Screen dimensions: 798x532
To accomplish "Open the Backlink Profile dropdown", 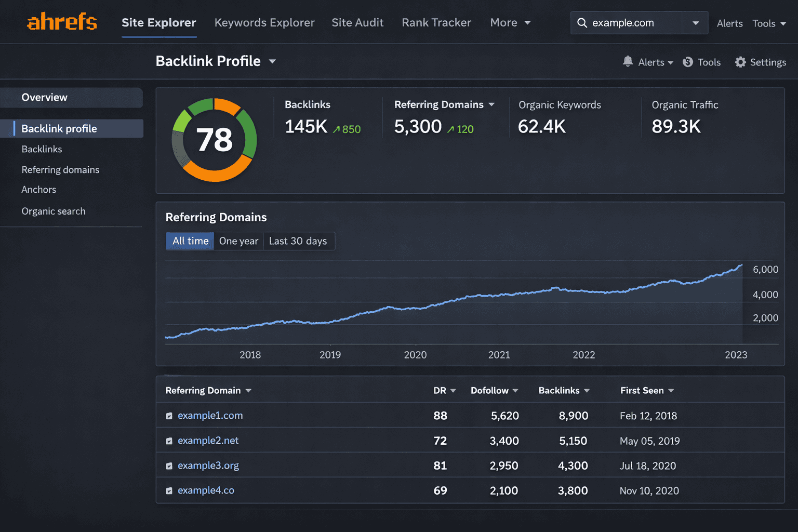I will click(x=272, y=61).
